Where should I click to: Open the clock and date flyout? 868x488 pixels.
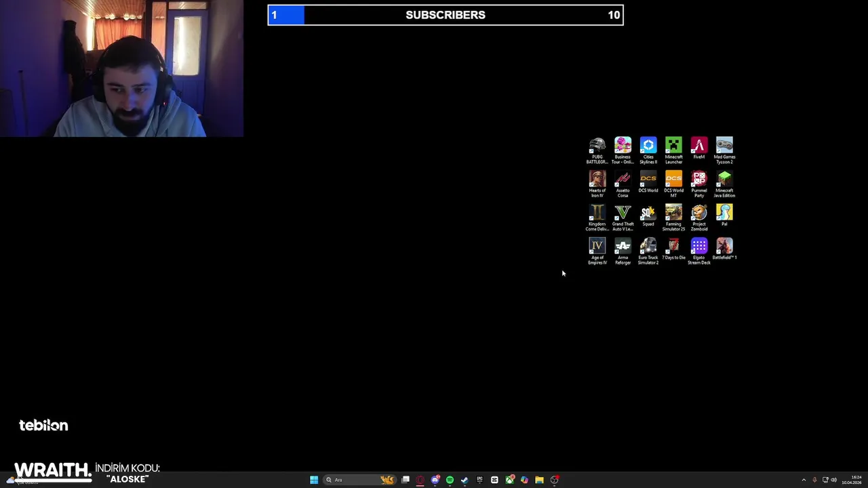pyautogui.click(x=852, y=480)
